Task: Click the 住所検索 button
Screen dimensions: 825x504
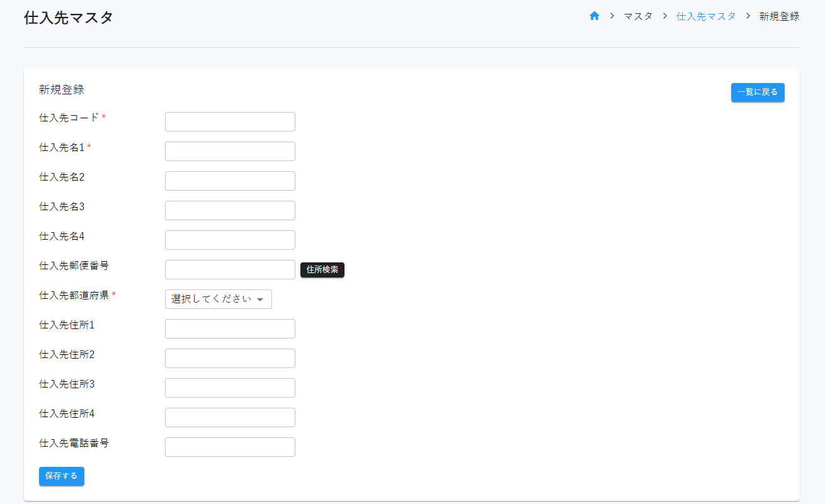Action: point(322,270)
